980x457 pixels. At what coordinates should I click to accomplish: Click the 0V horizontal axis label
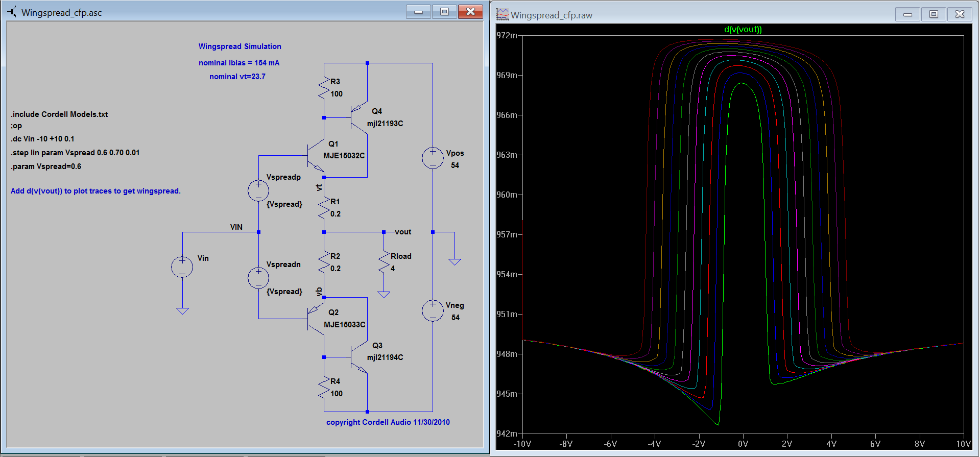pyautogui.click(x=743, y=444)
